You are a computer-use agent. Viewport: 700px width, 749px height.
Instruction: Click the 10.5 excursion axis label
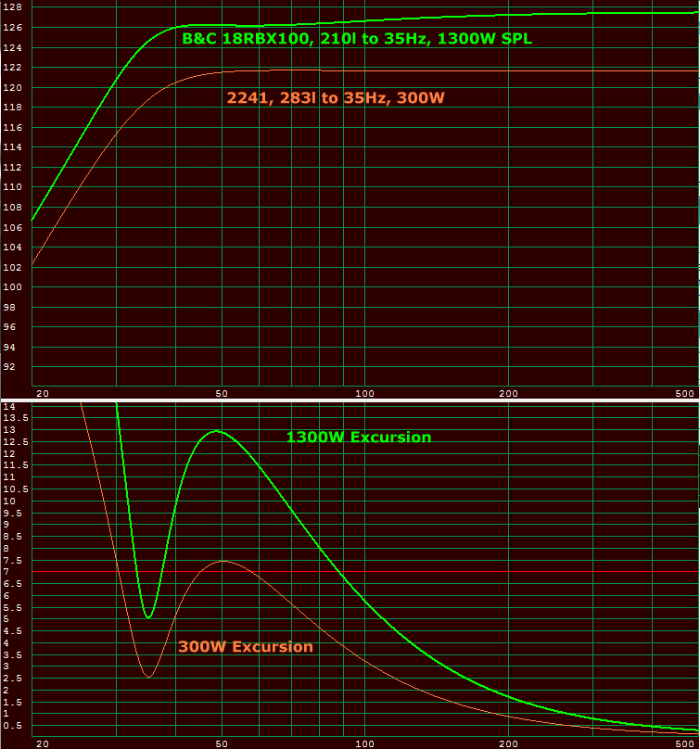16,489
